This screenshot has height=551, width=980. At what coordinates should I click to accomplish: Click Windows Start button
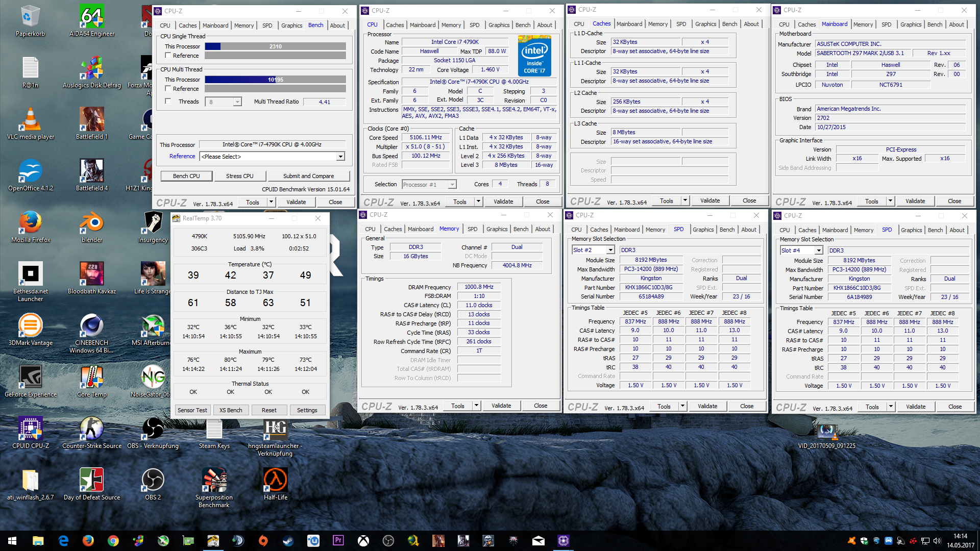coord(12,541)
